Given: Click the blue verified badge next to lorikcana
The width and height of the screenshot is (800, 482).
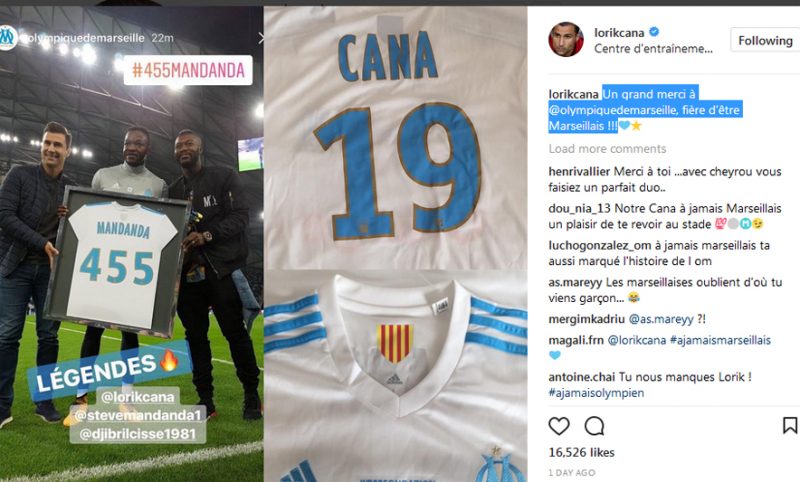Looking at the screenshot, I should tap(654, 32).
